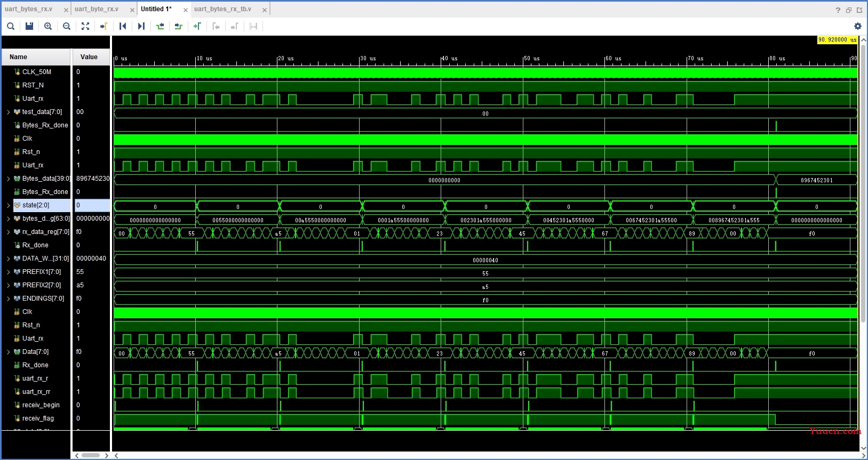
Task: Add a marker to waveform
Action: [x=197, y=26]
